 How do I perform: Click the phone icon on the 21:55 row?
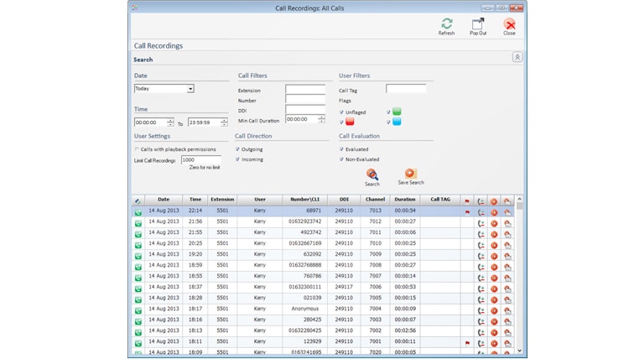481,235
